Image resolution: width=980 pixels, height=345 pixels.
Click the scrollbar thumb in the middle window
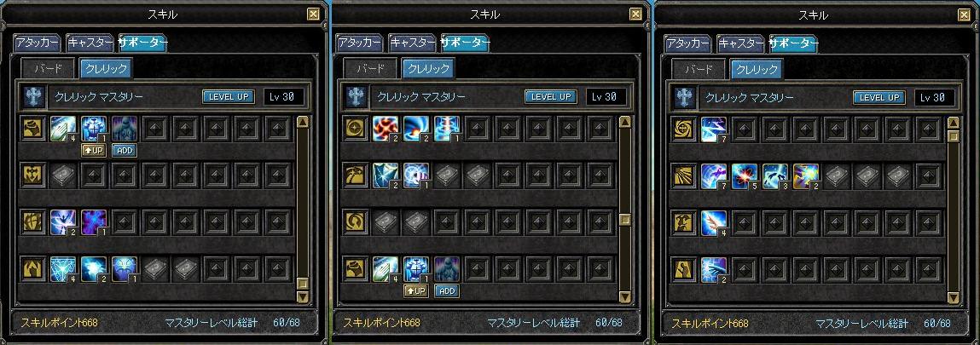(625, 220)
